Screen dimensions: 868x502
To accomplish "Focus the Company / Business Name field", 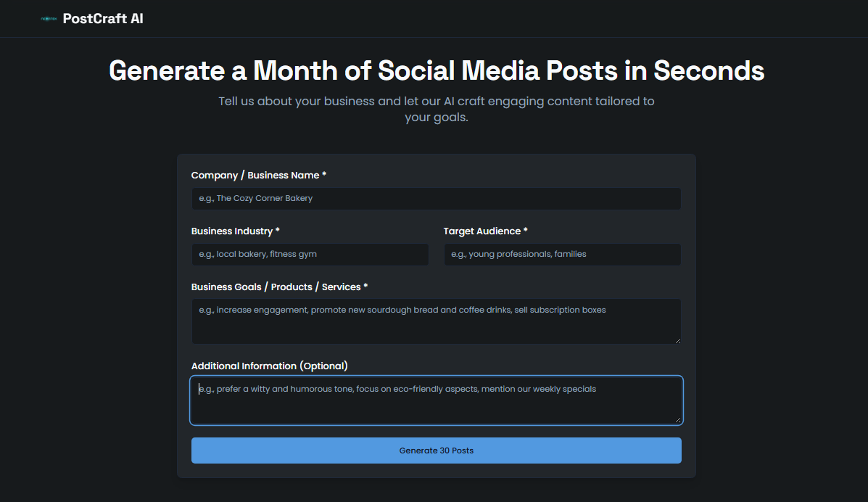I will [x=436, y=199].
